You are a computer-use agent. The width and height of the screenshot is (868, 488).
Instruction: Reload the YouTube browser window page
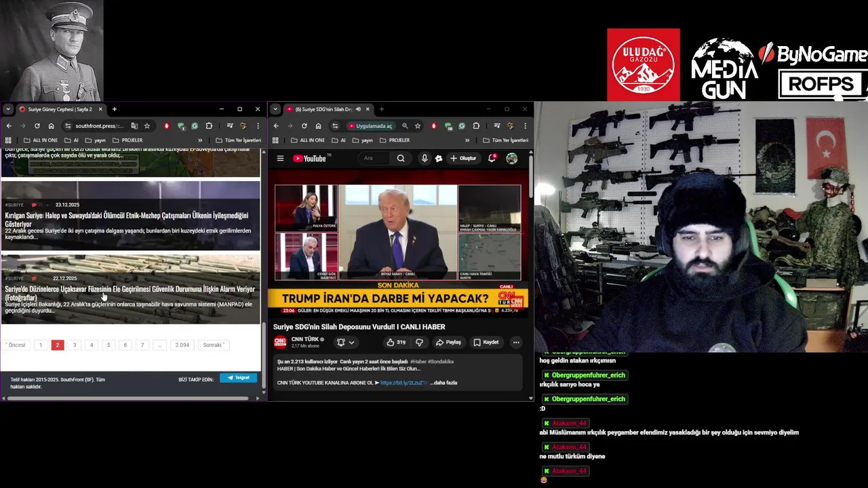[x=304, y=126]
